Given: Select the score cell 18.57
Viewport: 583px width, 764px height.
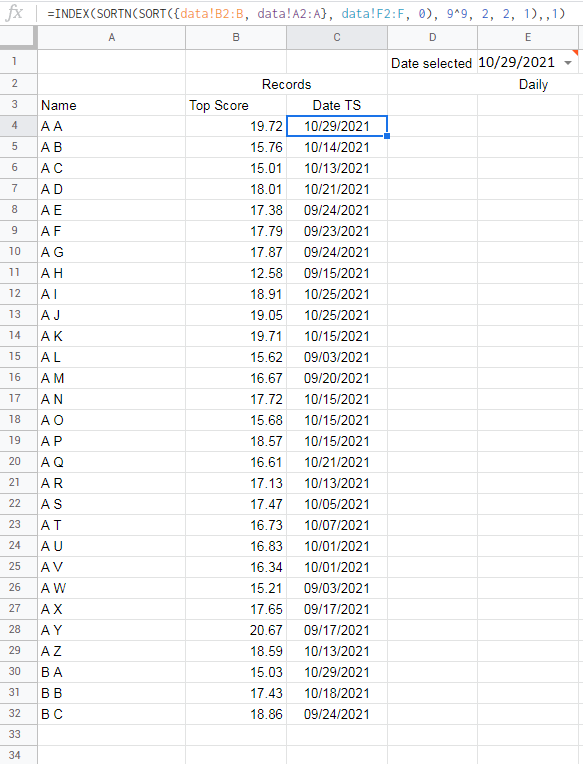Looking at the screenshot, I should click(x=236, y=440).
